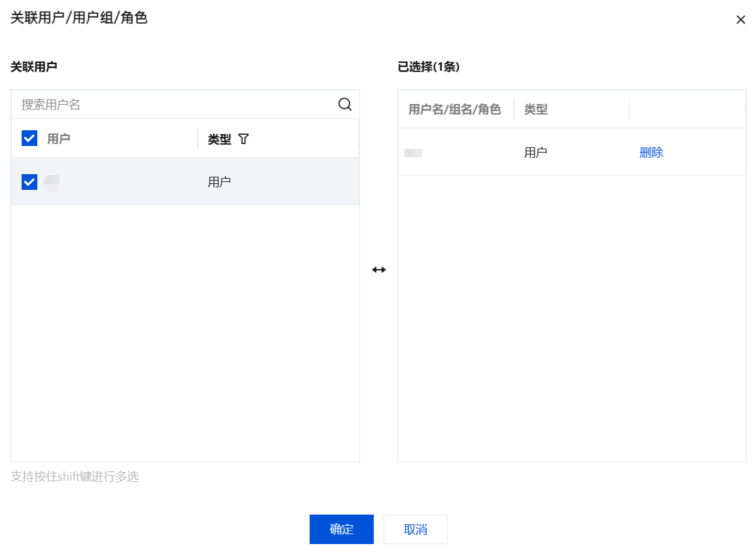
Task: Click the 用户 column header in the left table
Action: 59,139
